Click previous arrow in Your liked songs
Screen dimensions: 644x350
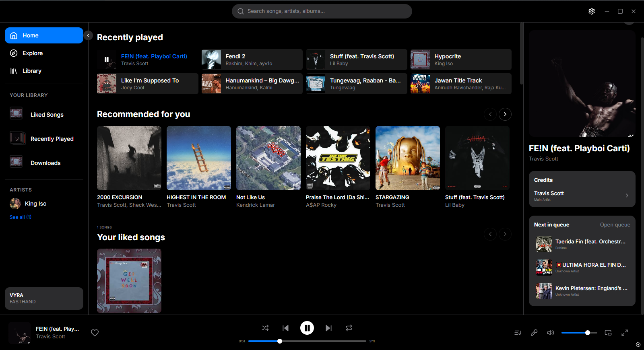490,234
